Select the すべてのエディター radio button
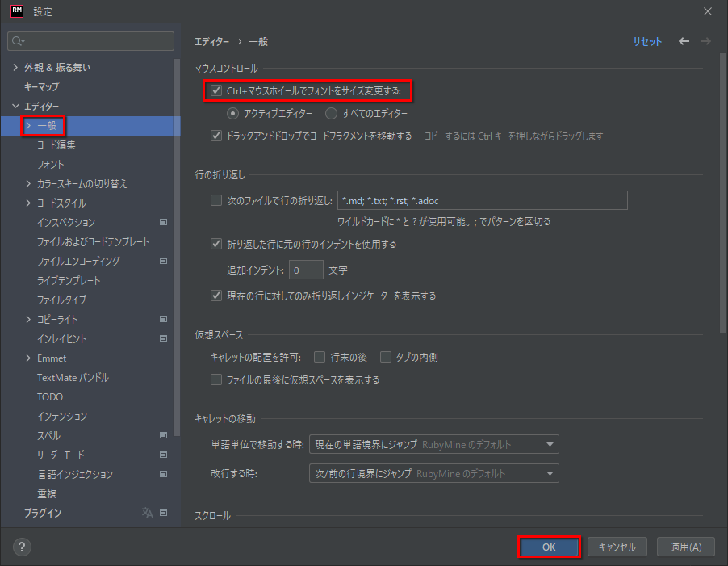Image resolution: width=728 pixels, height=566 pixels. click(331, 113)
